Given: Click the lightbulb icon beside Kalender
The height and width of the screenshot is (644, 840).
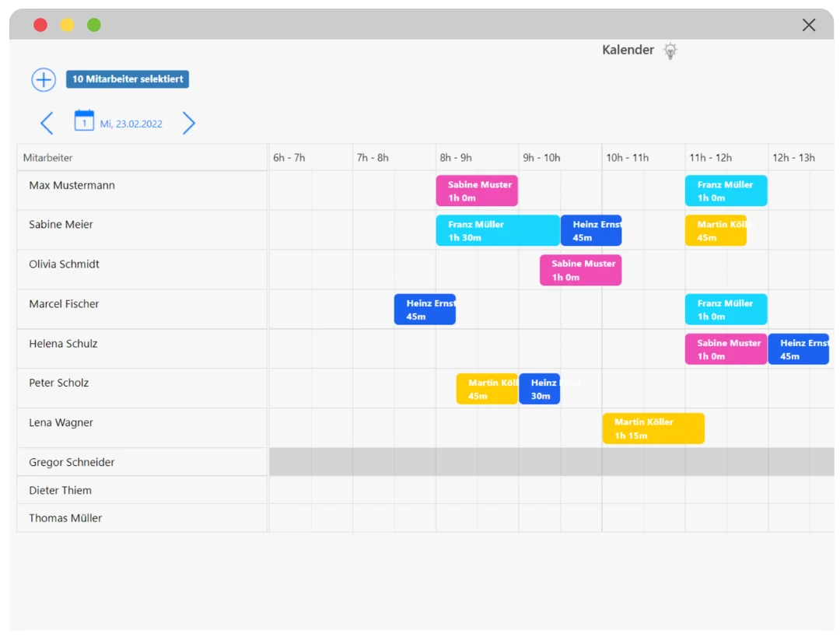Looking at the screenshot, I should pyautogui.click(x=670, y=51).
